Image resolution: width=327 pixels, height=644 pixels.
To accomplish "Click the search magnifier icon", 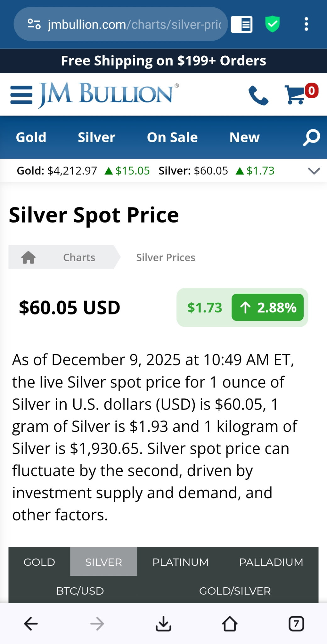I will (x=311, y=137).
